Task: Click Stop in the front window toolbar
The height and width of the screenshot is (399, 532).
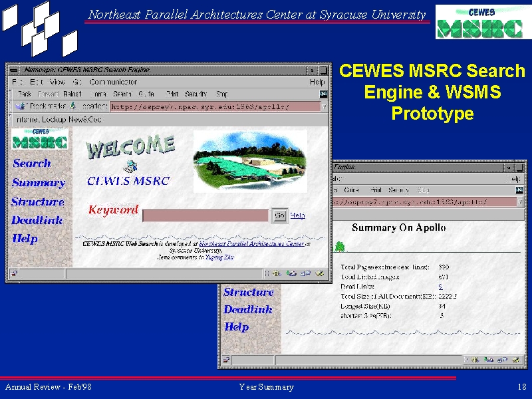Action: [222, 94]
